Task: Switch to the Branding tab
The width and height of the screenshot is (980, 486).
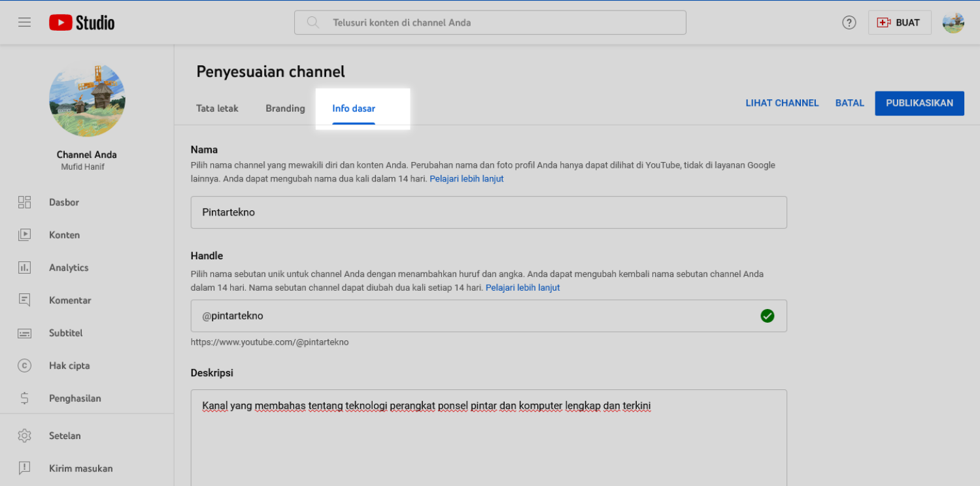Action: [x=285, y=108]
